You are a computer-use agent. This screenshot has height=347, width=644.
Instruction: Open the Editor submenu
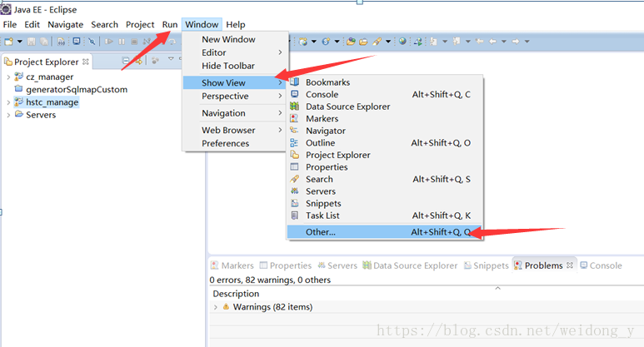click(x=235, y=52)
